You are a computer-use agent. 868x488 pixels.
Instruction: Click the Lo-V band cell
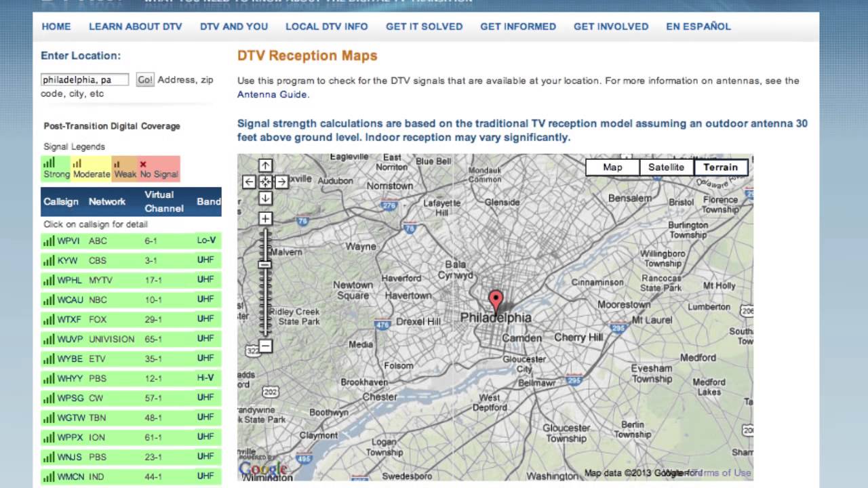pyautogui.click(x=206, y=241)
